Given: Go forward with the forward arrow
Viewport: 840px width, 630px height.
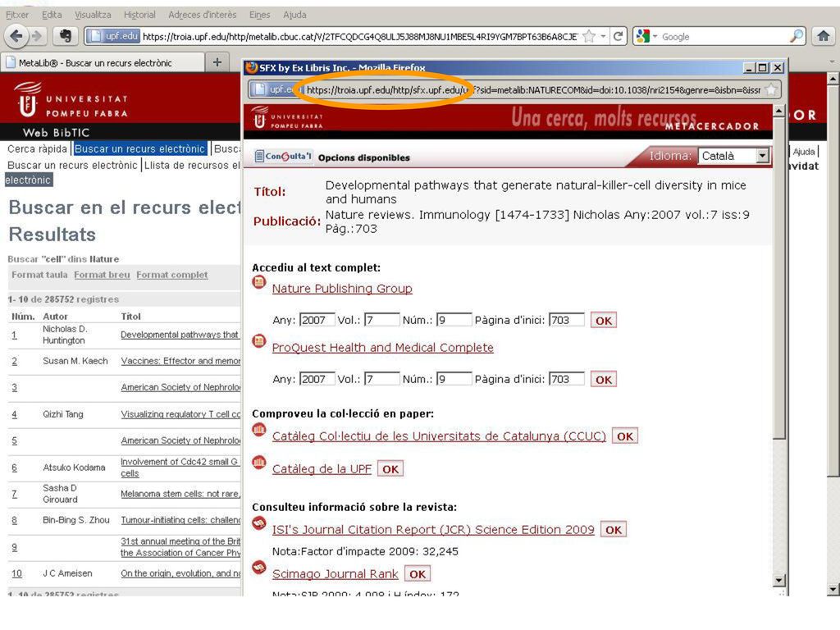Looking at the screenshot, I should click(x=36, y=36).
